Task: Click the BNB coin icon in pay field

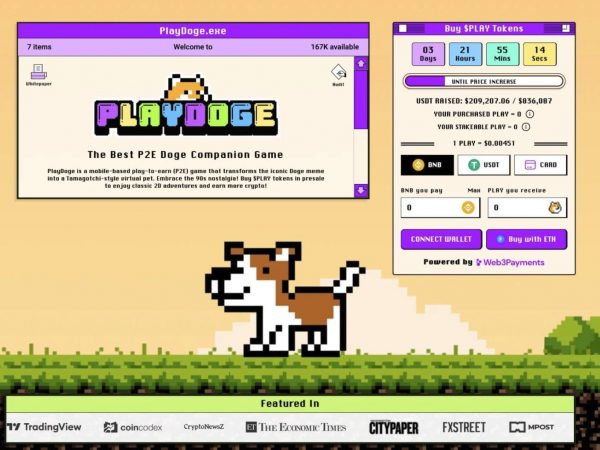Action: tap(468, 208)
